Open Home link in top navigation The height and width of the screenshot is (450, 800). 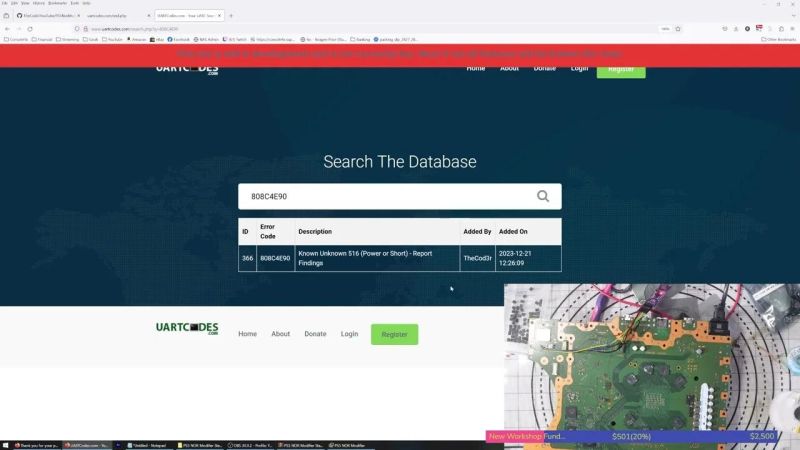476,68
